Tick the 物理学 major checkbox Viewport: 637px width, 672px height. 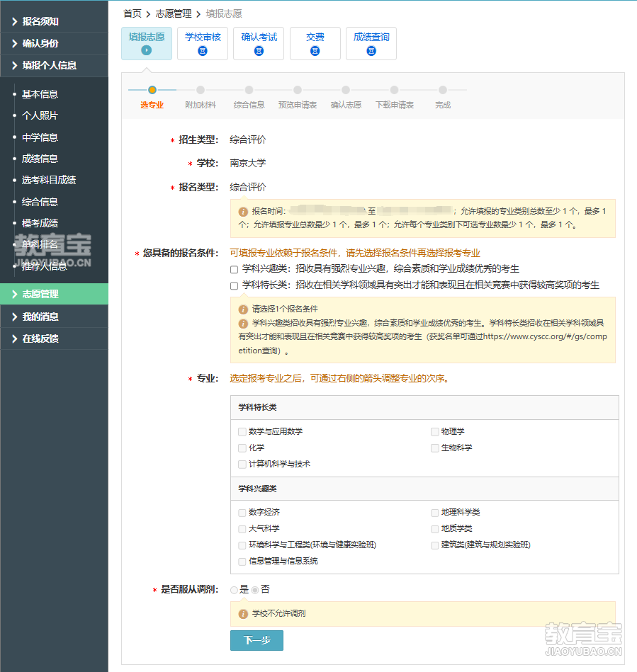tap(435, 431)
